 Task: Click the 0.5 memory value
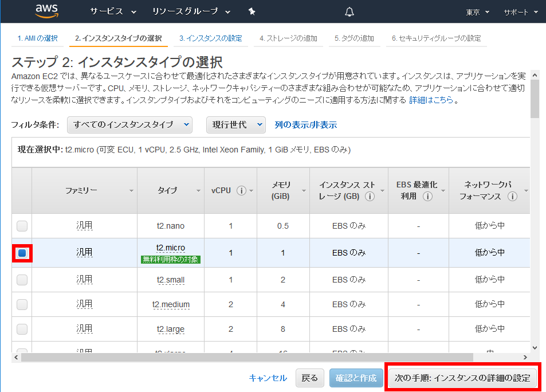pos(283,226)
